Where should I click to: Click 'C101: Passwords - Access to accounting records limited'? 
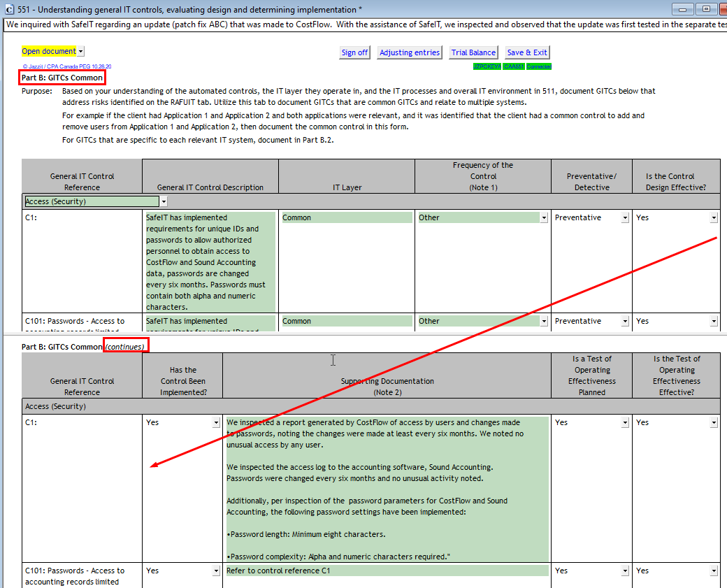click(x=75, y=576)
